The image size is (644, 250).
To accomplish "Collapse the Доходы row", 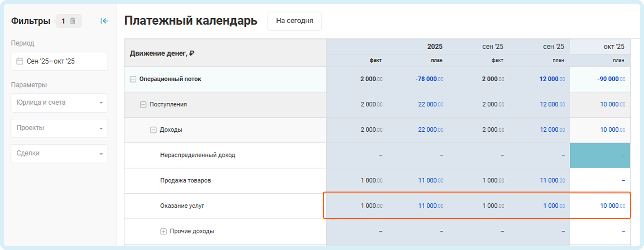I will (x=153, y=130).
